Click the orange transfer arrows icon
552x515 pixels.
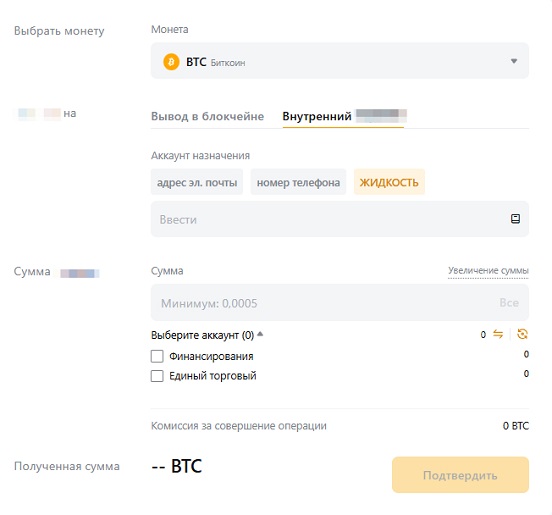(498, 334)
